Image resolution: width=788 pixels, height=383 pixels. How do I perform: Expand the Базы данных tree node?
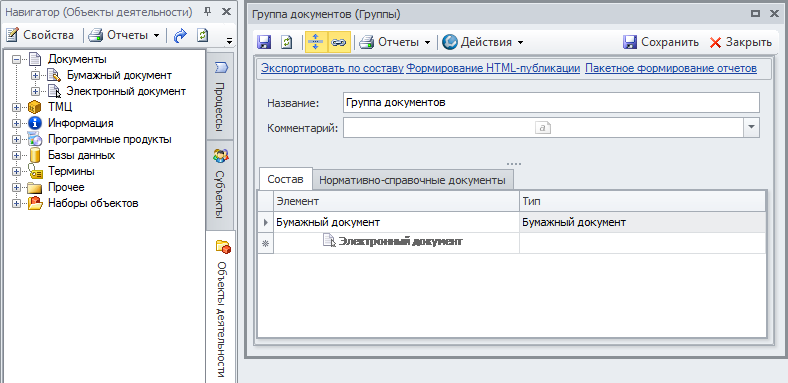[16, 155]
